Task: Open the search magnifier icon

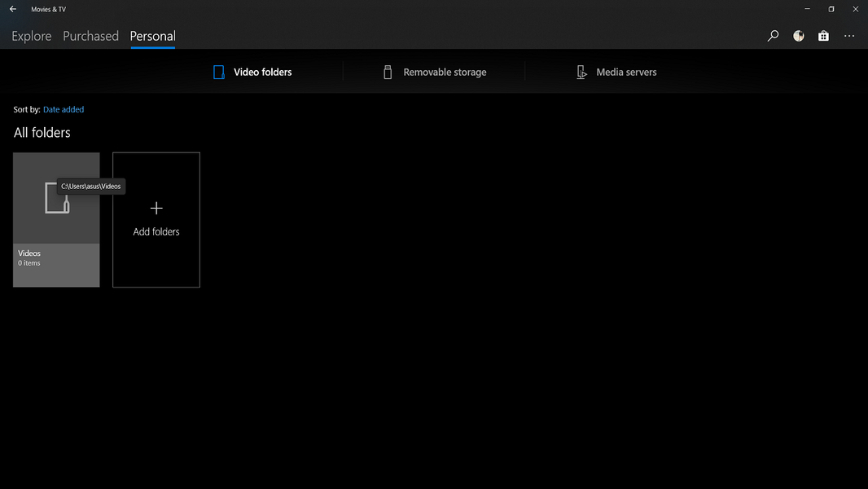Action: [x=773, y=36]
